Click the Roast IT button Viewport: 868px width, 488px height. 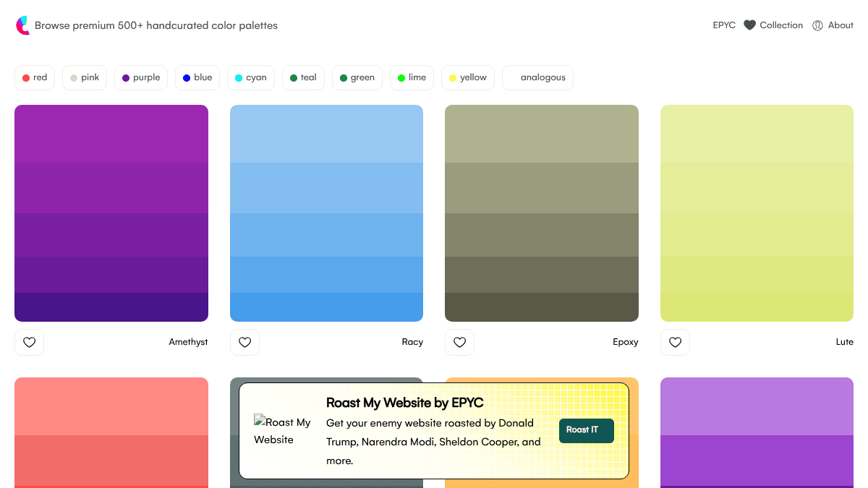tap(587, 430)
